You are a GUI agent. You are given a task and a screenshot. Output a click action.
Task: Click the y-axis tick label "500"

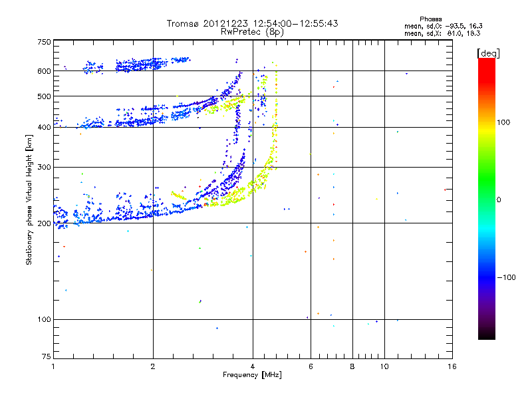coord(45,96)
